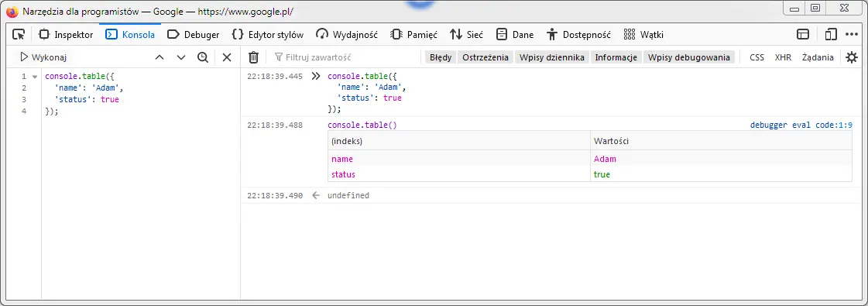Click the dock-to-window layout icon
868x306 pixels.
pos(803,34)
